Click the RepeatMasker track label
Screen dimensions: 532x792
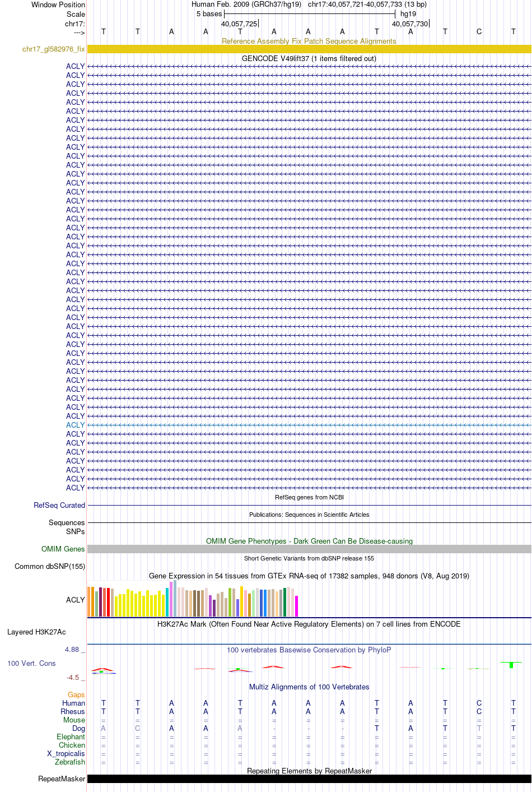tap(62, 779)
